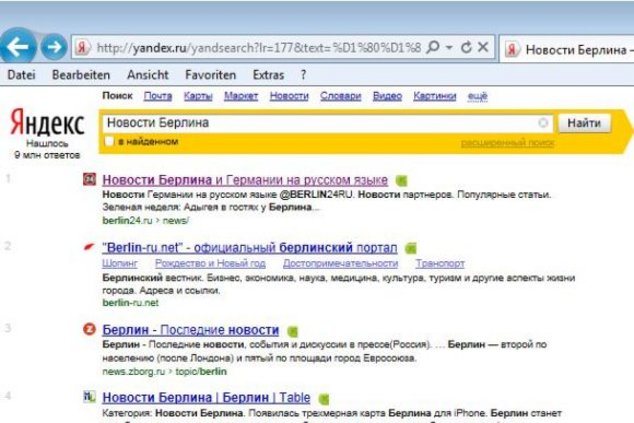Viewport: 634px width, 423px height.
Task: Click the address bar search magnifier icon
Action: tap(433, 47)
